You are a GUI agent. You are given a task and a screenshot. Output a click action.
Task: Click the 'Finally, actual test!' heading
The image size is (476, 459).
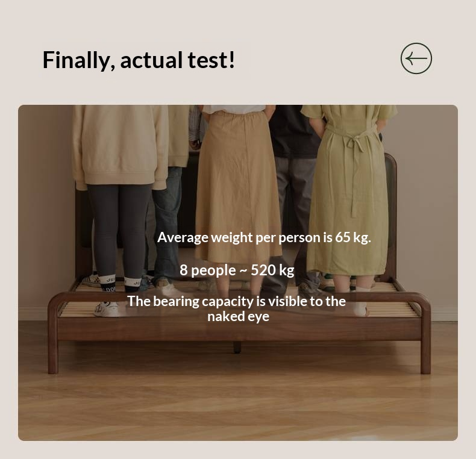pyautogui.click(x=139, y=60)
